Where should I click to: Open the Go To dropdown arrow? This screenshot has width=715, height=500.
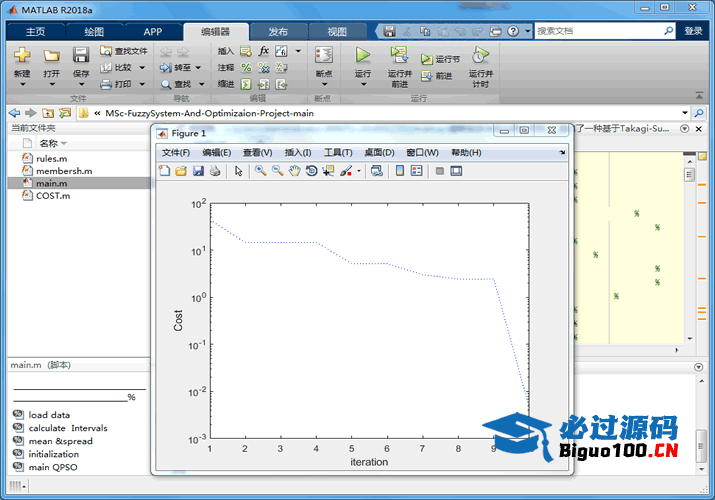coord(198,67)
